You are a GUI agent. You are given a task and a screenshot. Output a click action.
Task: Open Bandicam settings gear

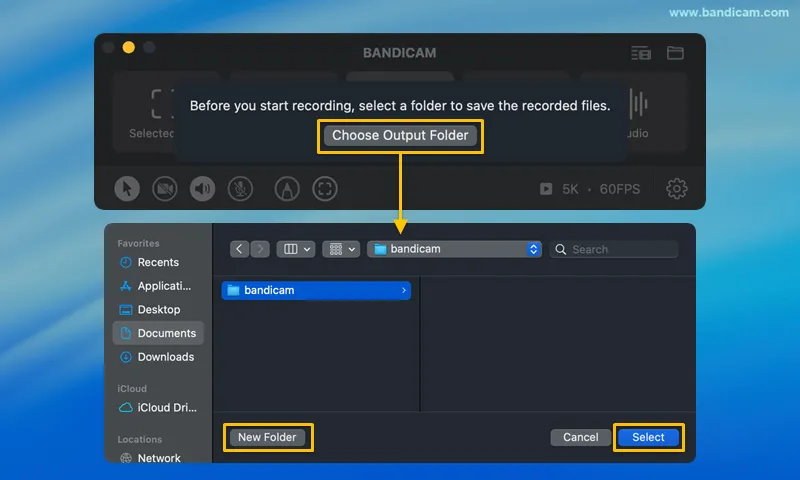point(677,189)
